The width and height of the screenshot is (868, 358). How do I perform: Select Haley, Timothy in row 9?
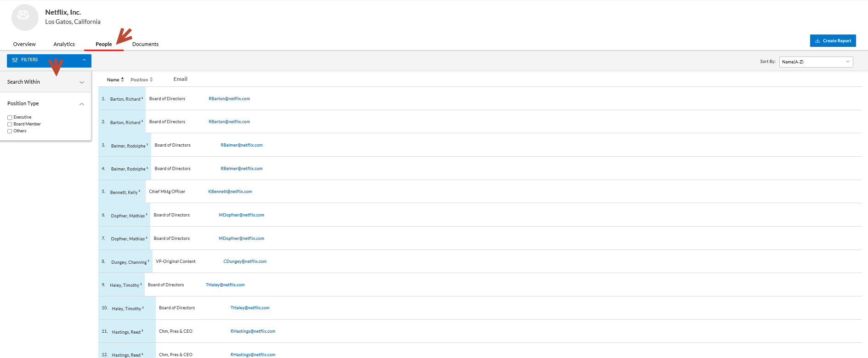(x=125, y=285)
